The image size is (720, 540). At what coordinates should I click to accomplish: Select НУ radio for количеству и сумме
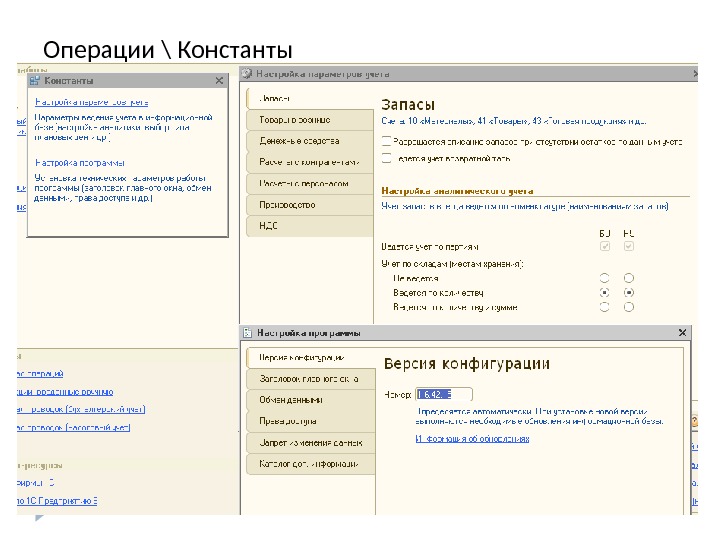click(x=629, y=307)
